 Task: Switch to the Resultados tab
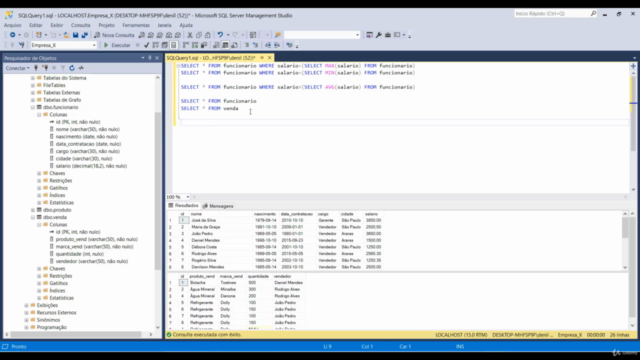184,206
